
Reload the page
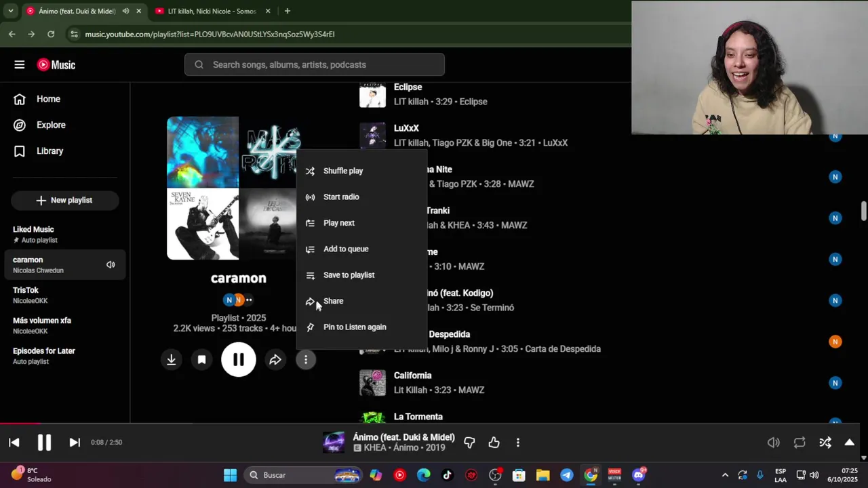pyautogui.click(x=51, y=34)
